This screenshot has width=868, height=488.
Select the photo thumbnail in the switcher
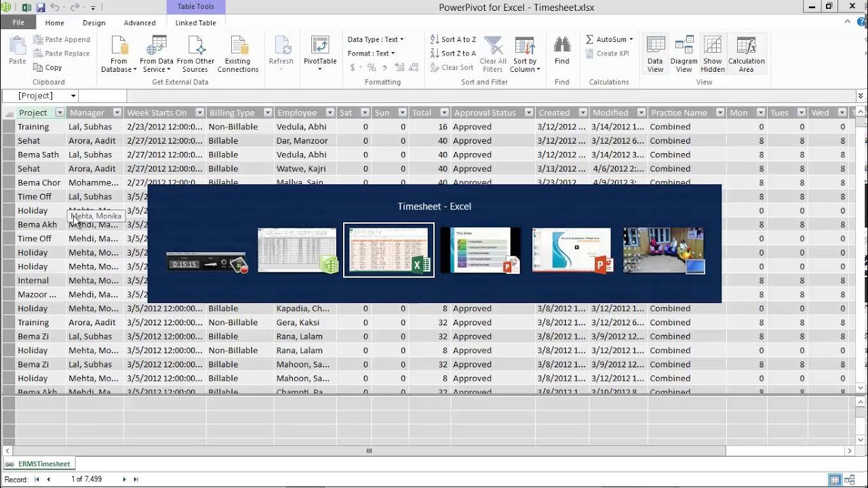[x=664, y=250]
